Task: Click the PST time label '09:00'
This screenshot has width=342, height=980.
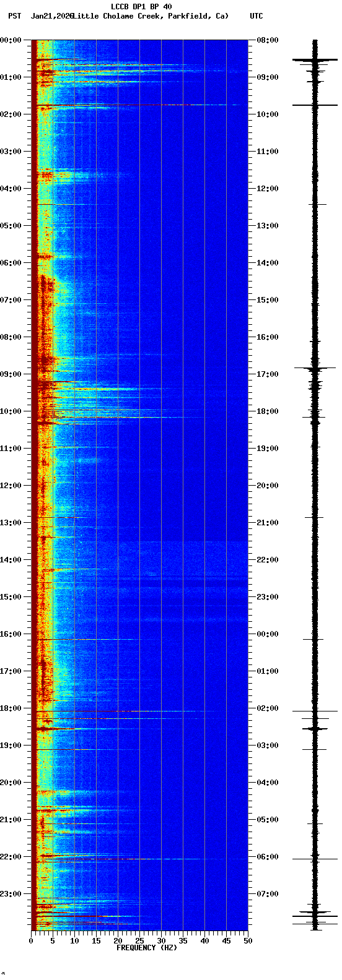Action: point(11,374)
